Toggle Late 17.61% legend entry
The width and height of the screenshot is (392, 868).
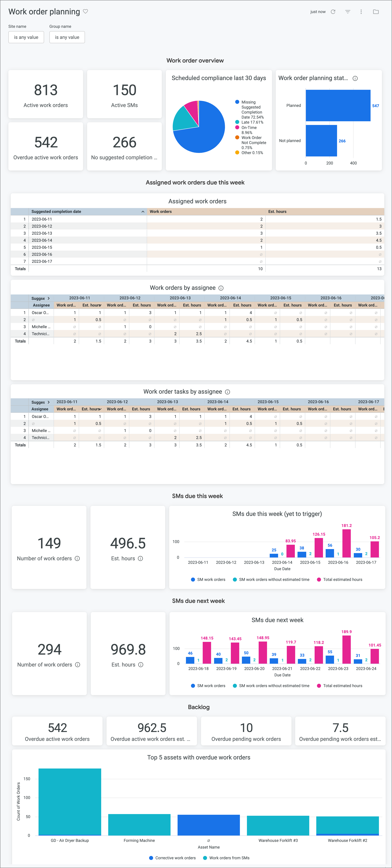point(249,122)
